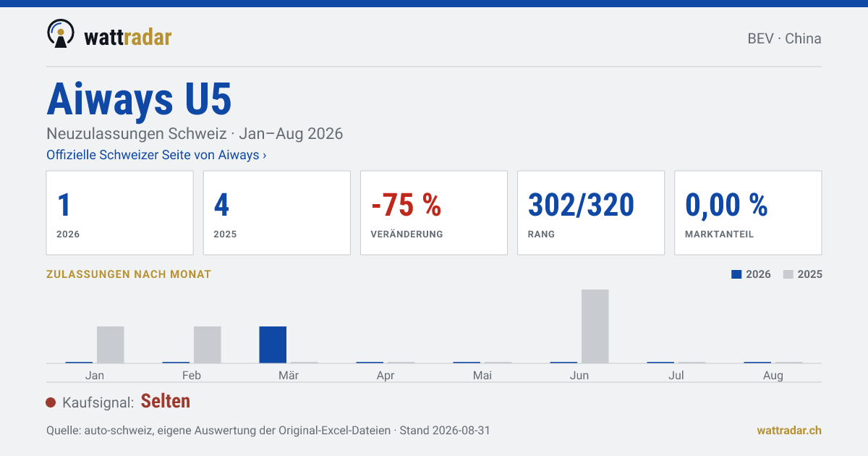Click the Feb month label

192,375
